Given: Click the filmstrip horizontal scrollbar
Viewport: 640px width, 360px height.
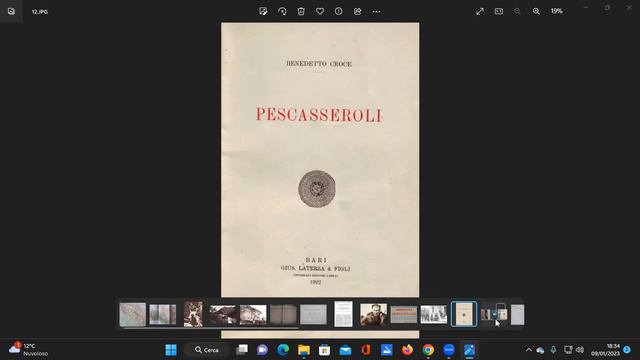Looking at the screenshot, I should (x=211, y=328).
